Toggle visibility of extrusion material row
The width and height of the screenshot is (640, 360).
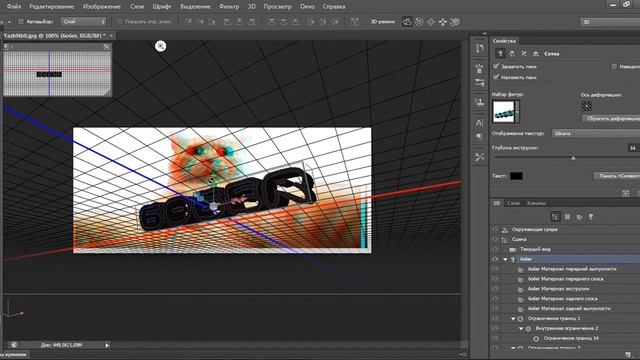[495, 289]
